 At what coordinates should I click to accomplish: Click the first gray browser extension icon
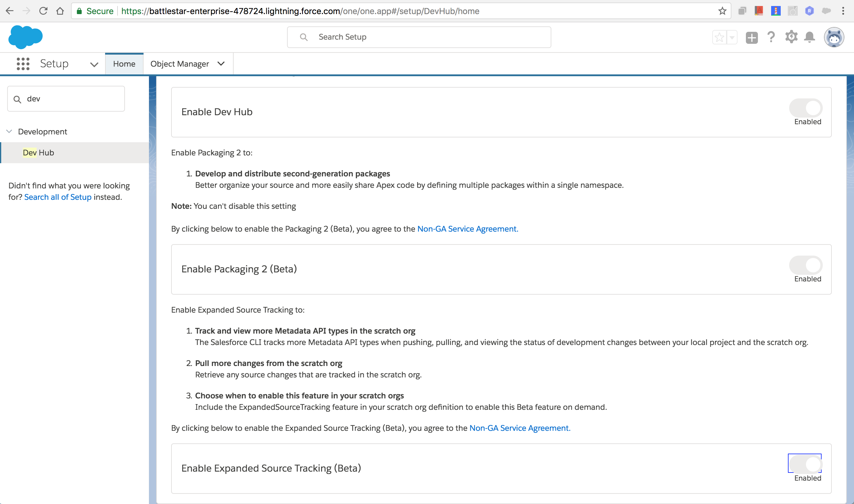coord(742,11)
